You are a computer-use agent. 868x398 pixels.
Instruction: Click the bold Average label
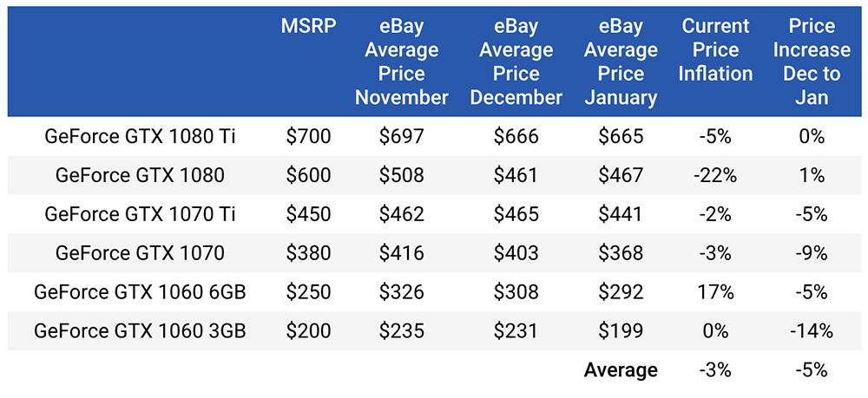(x=621, y=369)
